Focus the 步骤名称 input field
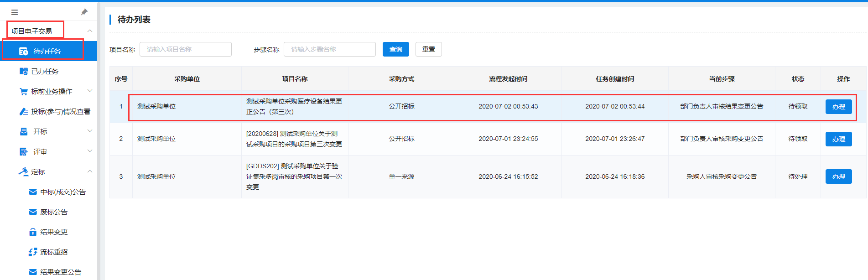This screenshot has width=868, height=280. pyautogui.click(x=329, y=49)
